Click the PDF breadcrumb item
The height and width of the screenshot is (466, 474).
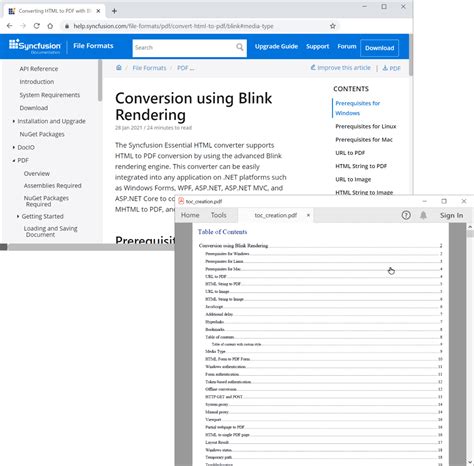(x=185, y=68)
